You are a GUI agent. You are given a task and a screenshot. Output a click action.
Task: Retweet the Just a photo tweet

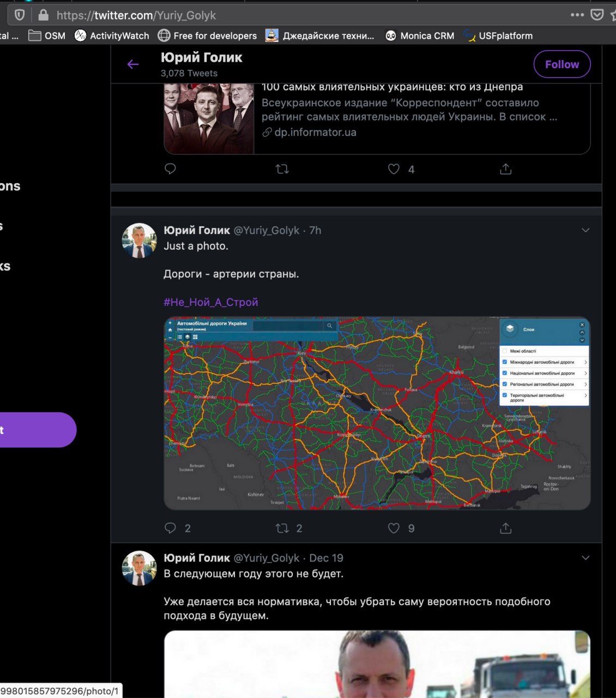pyautogui.click(x=282, y=528)
